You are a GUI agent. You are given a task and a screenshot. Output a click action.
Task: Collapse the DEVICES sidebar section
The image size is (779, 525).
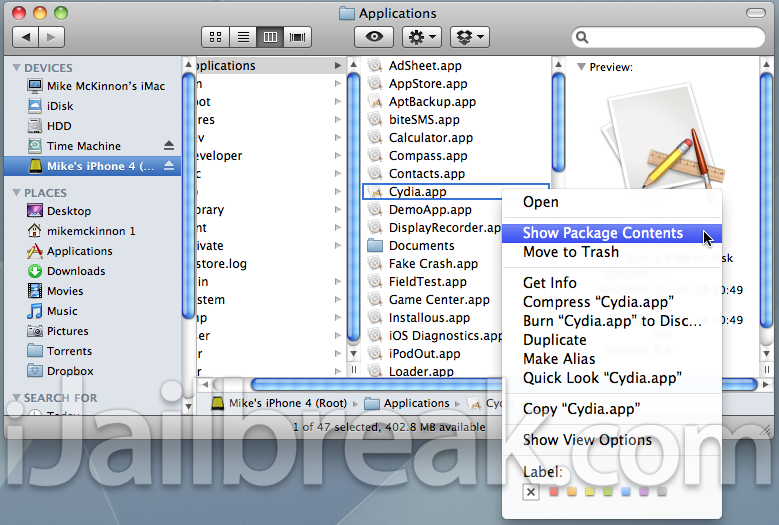coord(16,68)
